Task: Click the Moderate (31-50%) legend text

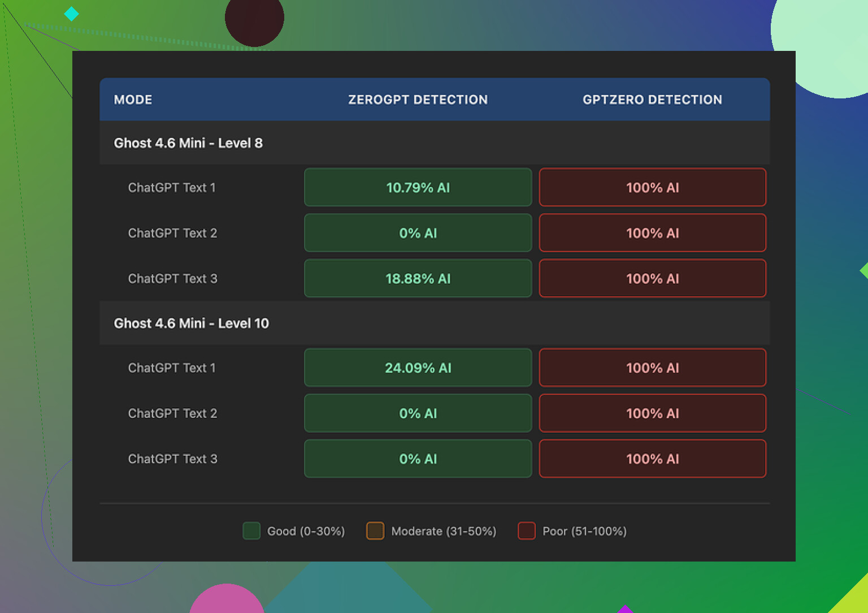Action: [444, 532]
